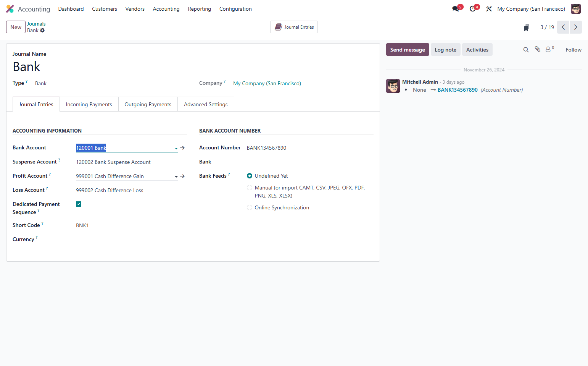Open the Reporting menu
The height and width of the screenshot is (366, 588).
tap(199, 9)
